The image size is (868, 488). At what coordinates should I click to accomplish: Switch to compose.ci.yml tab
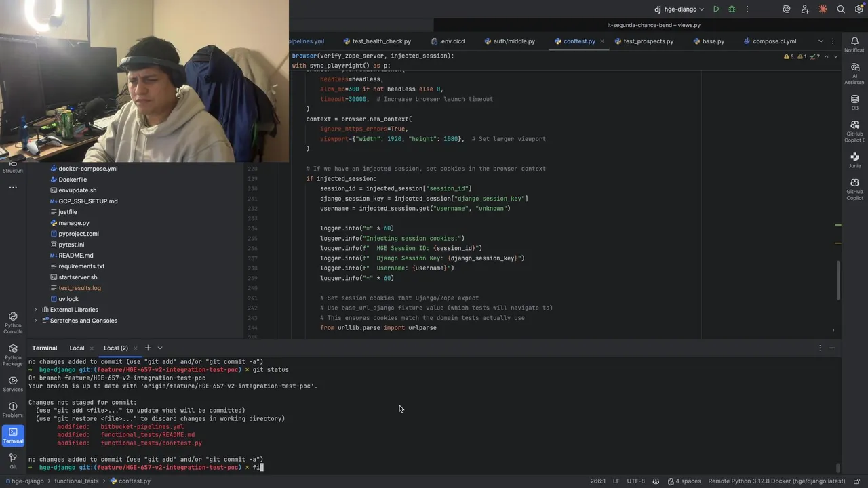click(770, 41)
